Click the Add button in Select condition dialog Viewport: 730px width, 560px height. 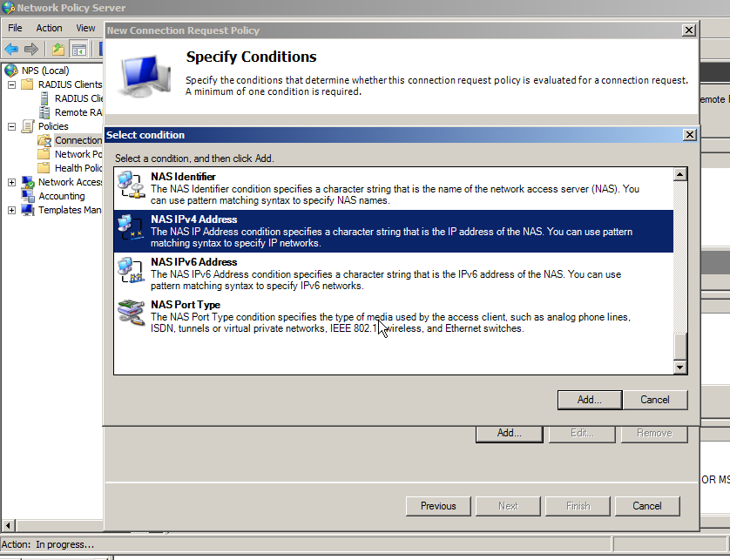589,399
